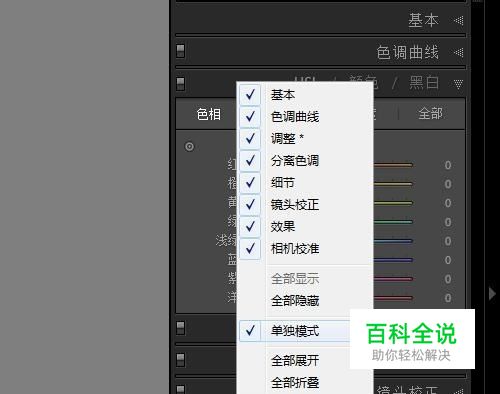500x394 pixels.
Task: Click the purple hue slider track
Action: (x=393, y=279)
